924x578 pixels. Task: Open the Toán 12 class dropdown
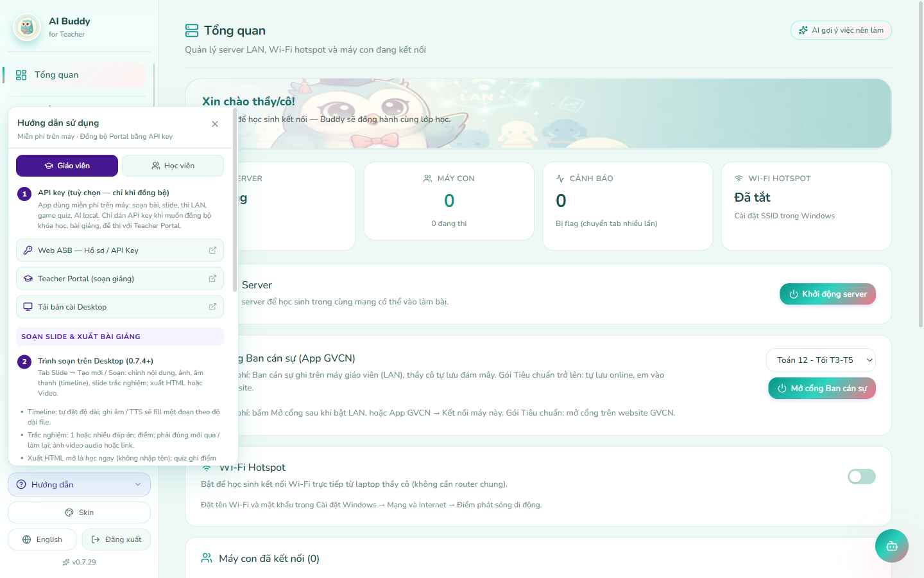(821, 360)
